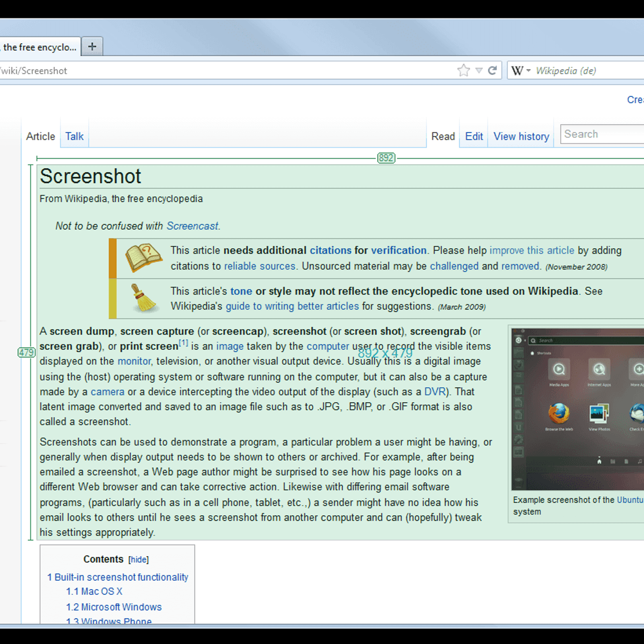644x644 pixels.
Task: Open the View history tab
Action: (x=522, y=136)
